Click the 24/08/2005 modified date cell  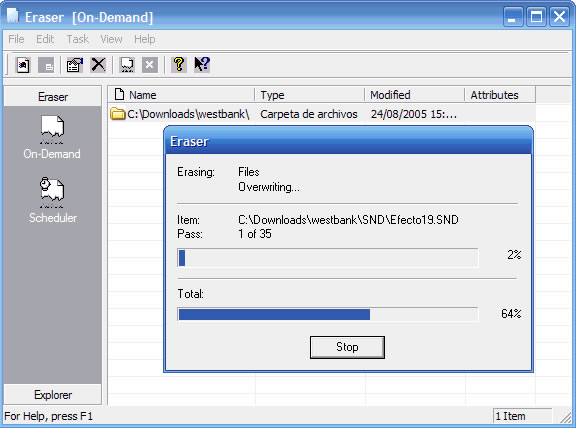pos(414,114)
